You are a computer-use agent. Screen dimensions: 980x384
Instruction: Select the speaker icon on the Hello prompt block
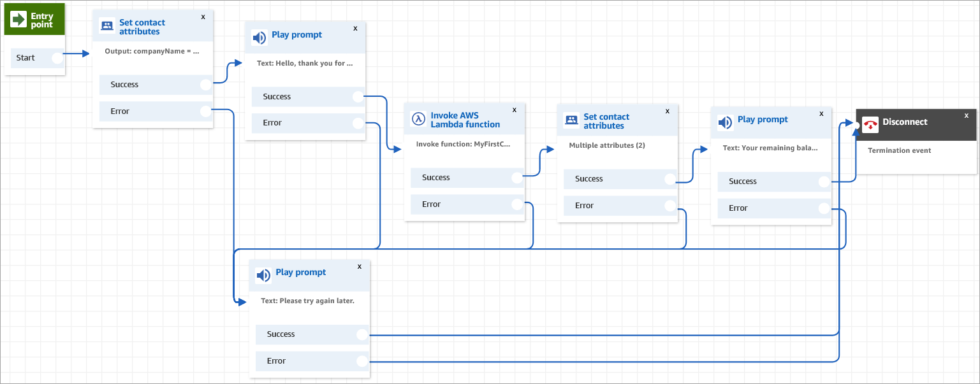click(x=260, y=38)
